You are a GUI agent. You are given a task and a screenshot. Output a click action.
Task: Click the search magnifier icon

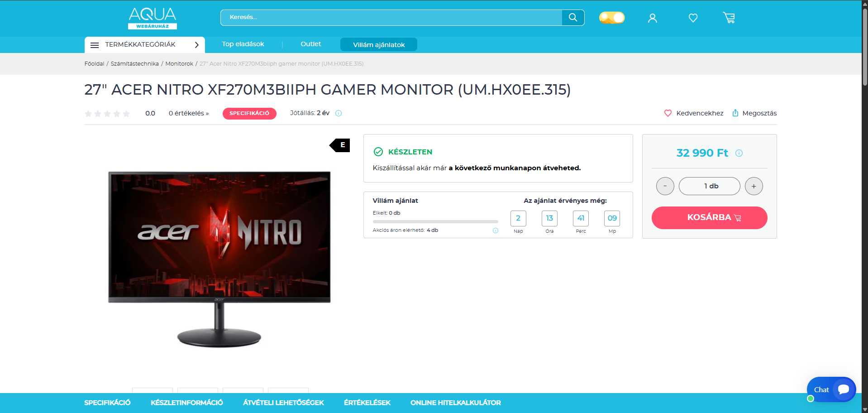[x=572, y=18]
